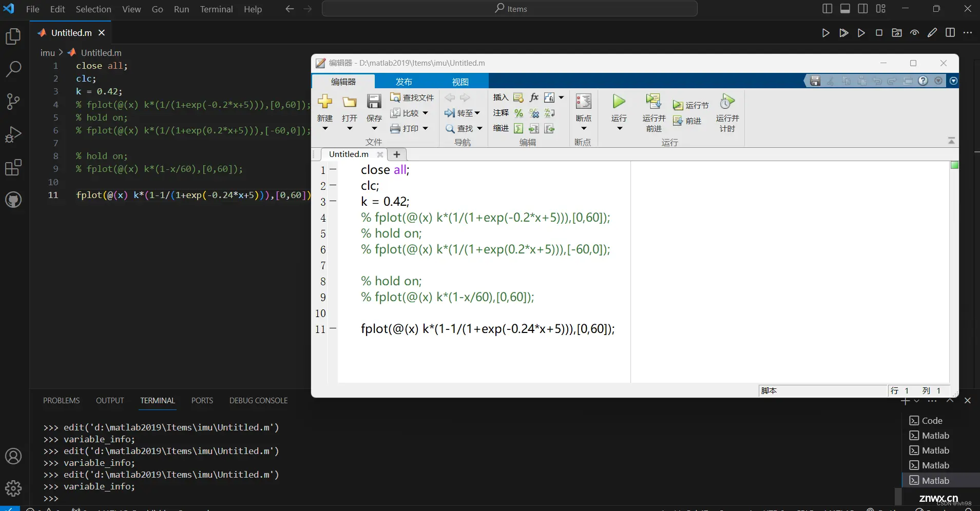The height and width of the screenshot is (511, 980).
Task: Toggle breakpoint dash on MATLAB line 1
Action: click(x=333, y=169)
